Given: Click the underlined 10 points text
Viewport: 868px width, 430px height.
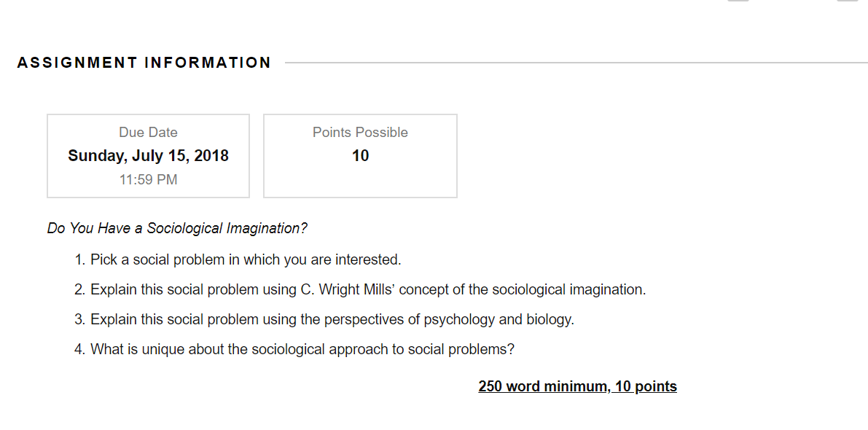Looking at the screenshot, I should pyautogui.click(x=646, y=386).
